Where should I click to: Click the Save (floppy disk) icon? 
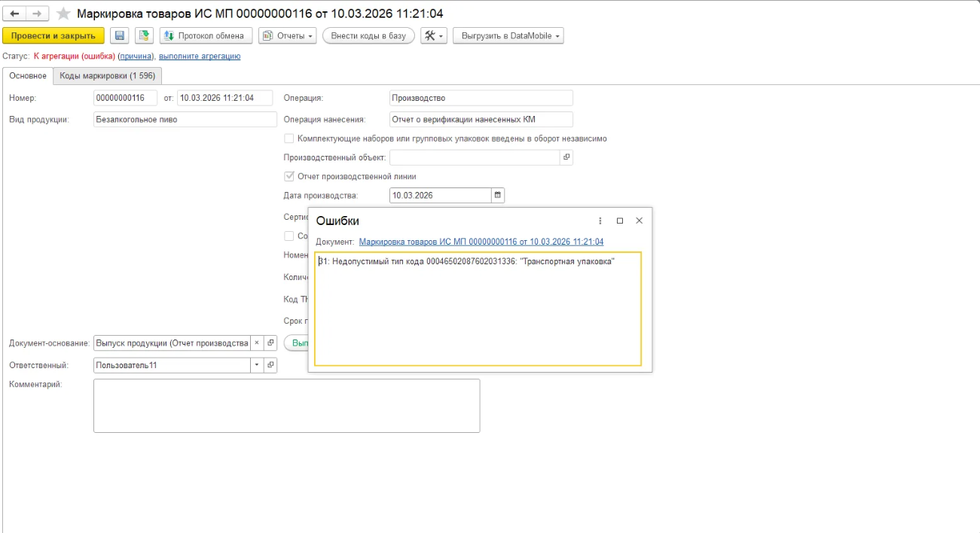click(x=119, y=36)
